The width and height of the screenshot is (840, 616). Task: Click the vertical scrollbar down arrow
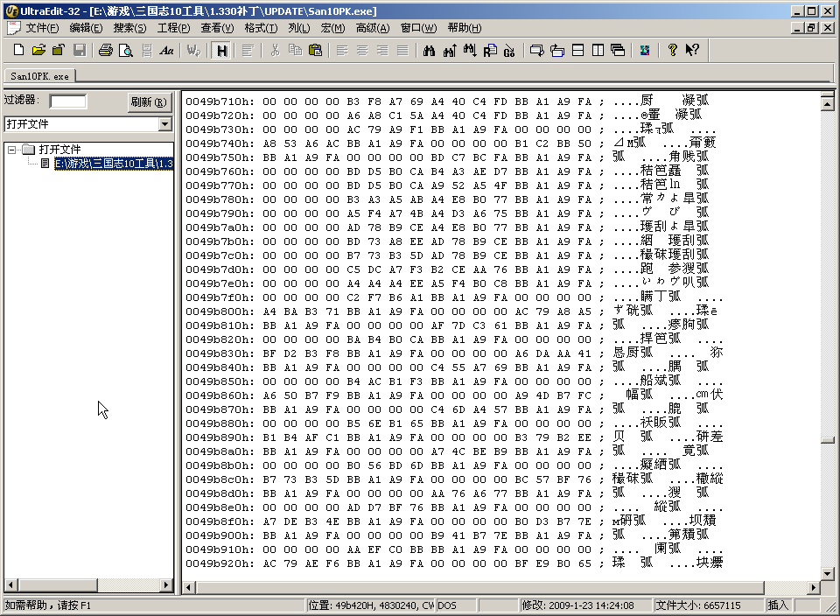tap(826, 573)
